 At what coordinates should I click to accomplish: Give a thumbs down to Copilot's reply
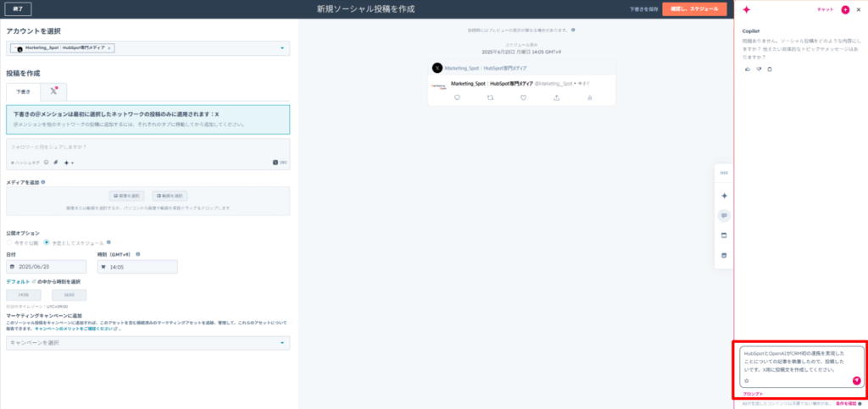759,69
